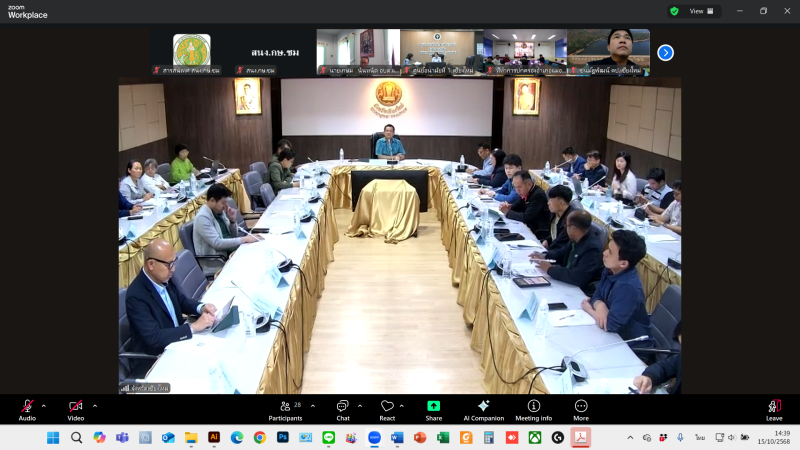Leave the meeting
This screenshot has width=800, height=450.
pyautogui.click(x=774, y=410)
